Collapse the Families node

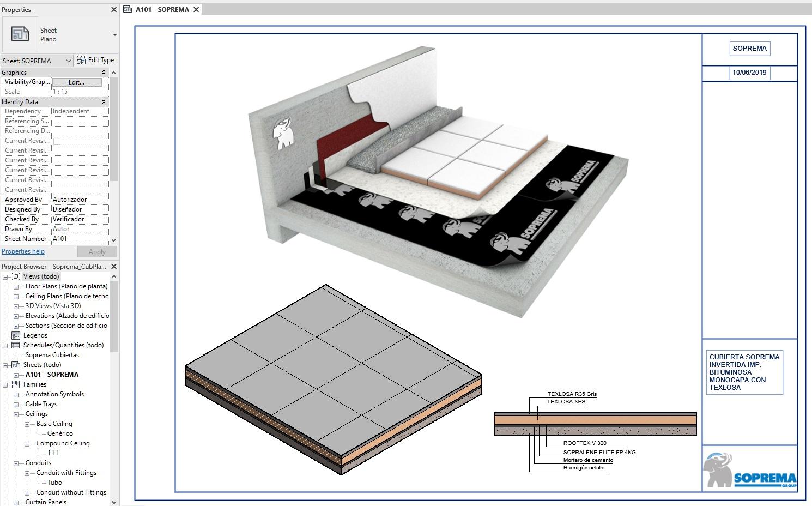(x=5, y=385)
